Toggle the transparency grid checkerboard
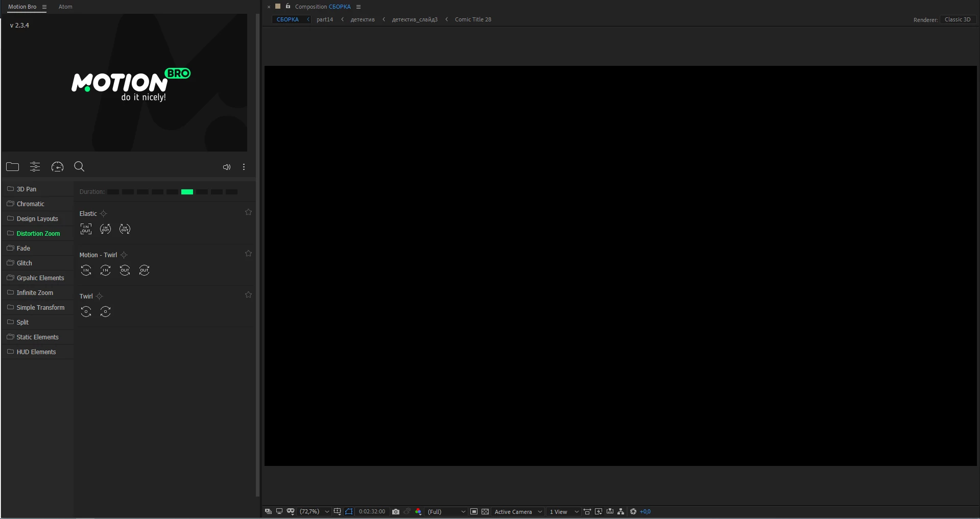Viewport: 980px width, 519px height. (485, 511)
